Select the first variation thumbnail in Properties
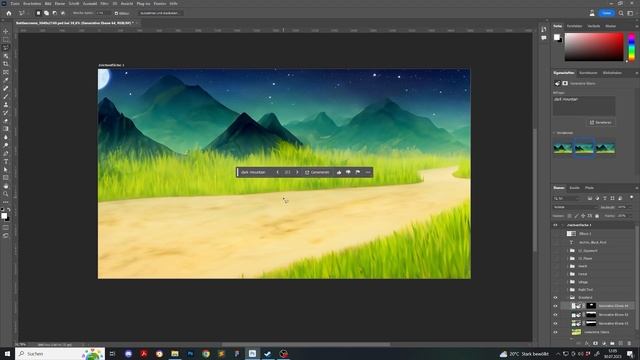The width and height of the screenshot is (640, 360). (562, 149)
